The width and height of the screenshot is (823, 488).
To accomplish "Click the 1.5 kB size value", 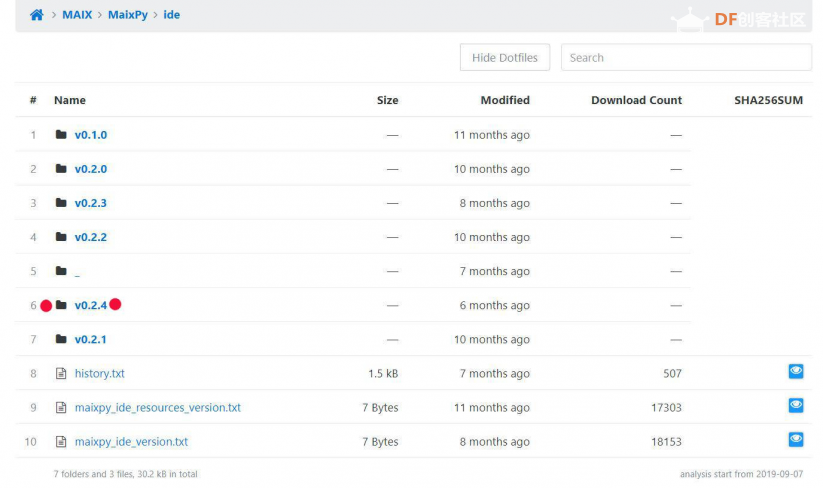I will [383, 374].
